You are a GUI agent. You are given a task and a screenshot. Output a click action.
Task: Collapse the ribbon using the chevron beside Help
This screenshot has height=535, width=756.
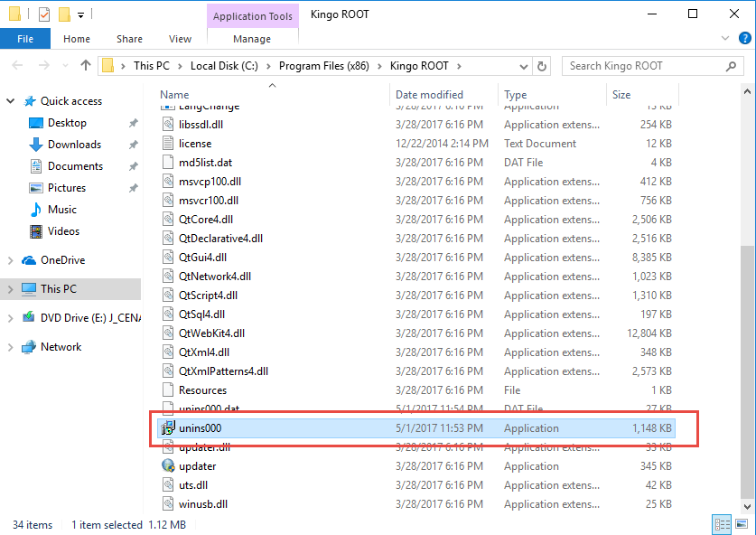[727, 39]
